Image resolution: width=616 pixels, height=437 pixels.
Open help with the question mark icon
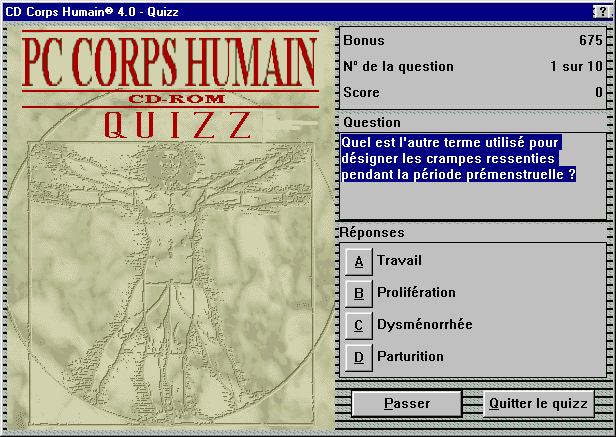click(x=601, y=10)
